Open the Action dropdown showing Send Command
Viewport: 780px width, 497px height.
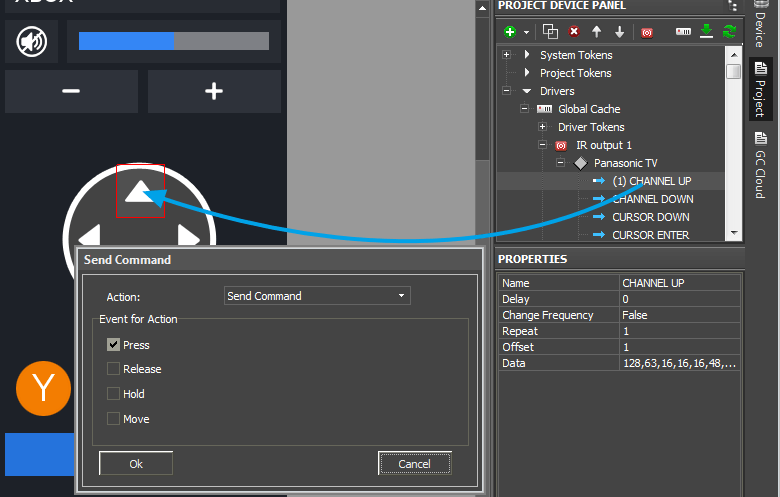point(317,296)
